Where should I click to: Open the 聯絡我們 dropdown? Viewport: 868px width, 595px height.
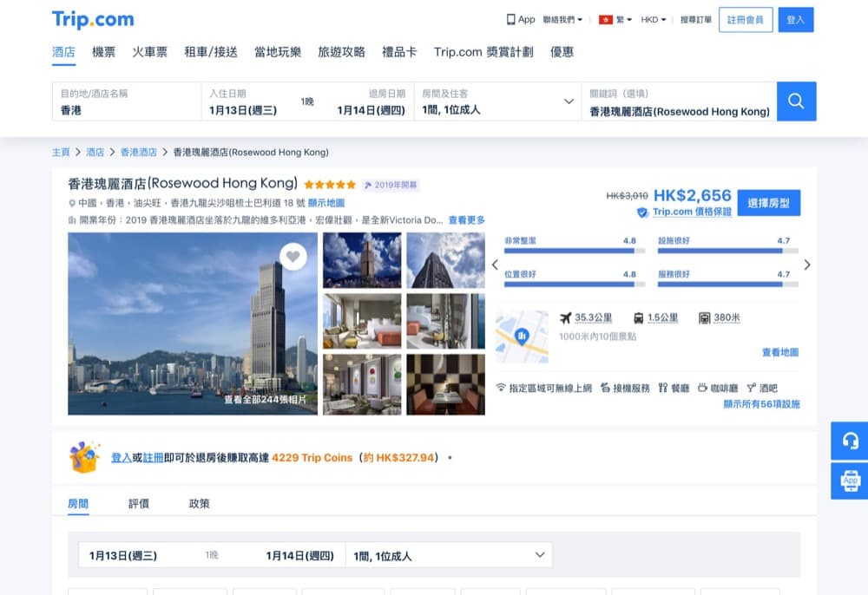(562, 19)
